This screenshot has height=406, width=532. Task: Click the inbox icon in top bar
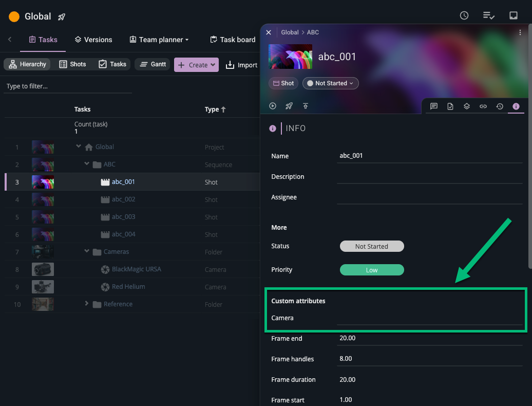point(514,16)
